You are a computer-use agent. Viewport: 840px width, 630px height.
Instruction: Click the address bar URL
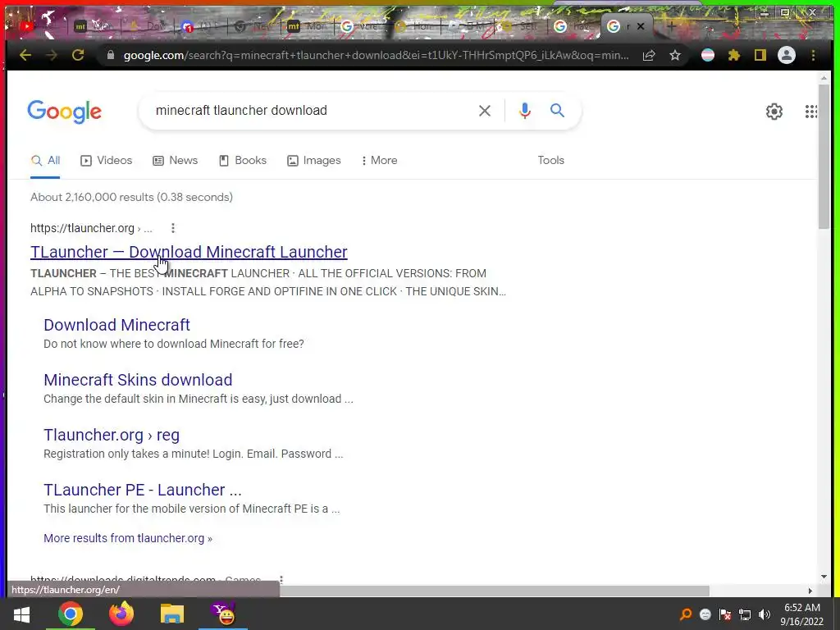point(375,55)
